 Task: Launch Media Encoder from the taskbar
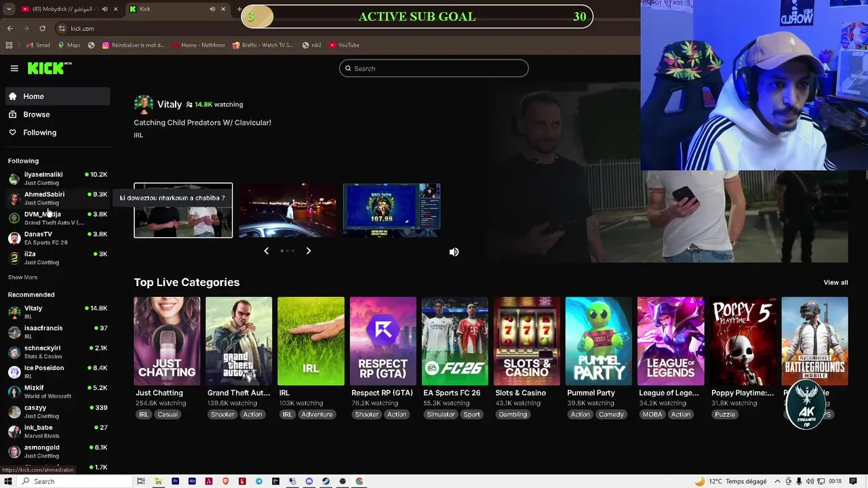(192, 481)
